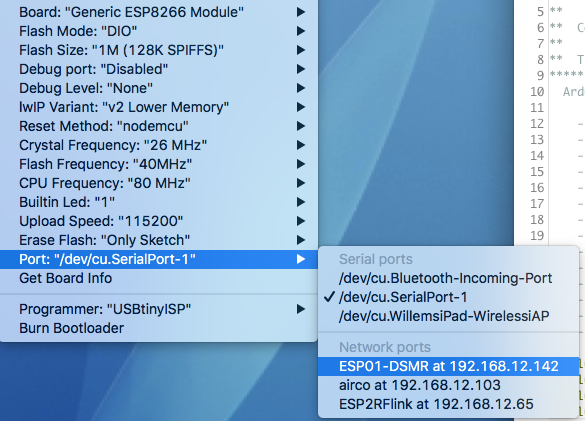Select /dev/cu.Bluetooth-Incoming-Port serial port
585x421 pixels.
[448, 278]
